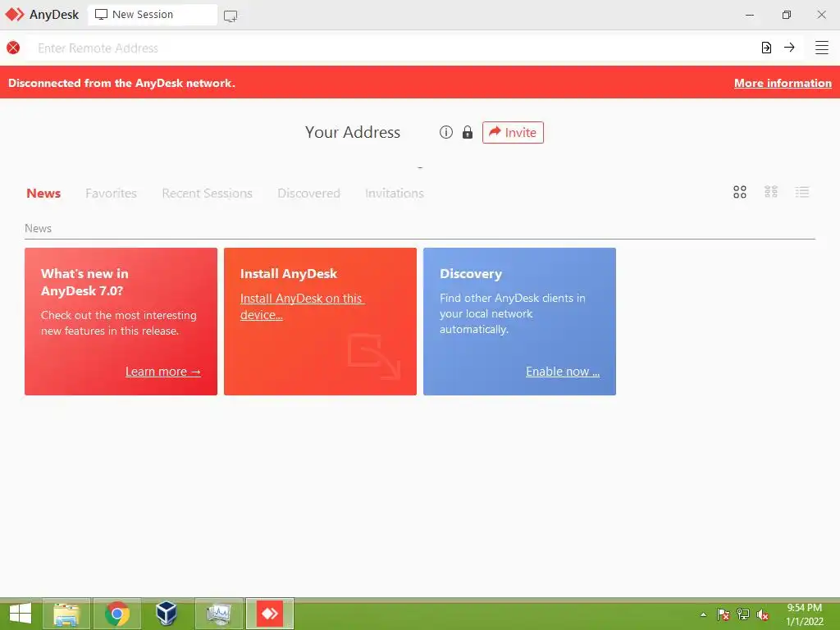
Task: Open More information link in red banner
Action: 783,83
